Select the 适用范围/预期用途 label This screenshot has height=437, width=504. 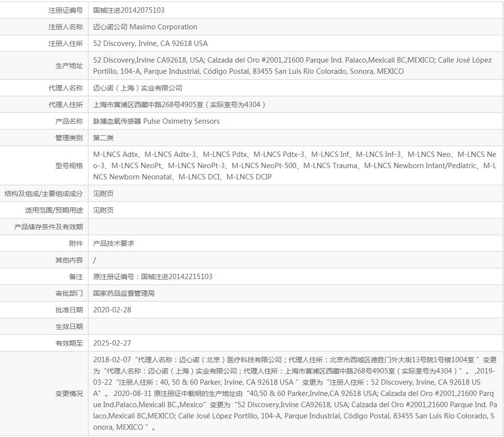pyautogui.click(x=54, y=210)
